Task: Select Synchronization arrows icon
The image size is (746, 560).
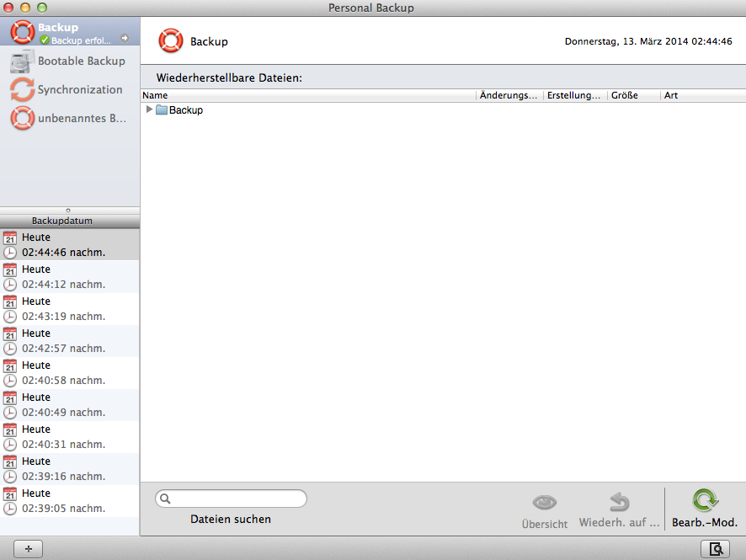Action: click(23, 89)
